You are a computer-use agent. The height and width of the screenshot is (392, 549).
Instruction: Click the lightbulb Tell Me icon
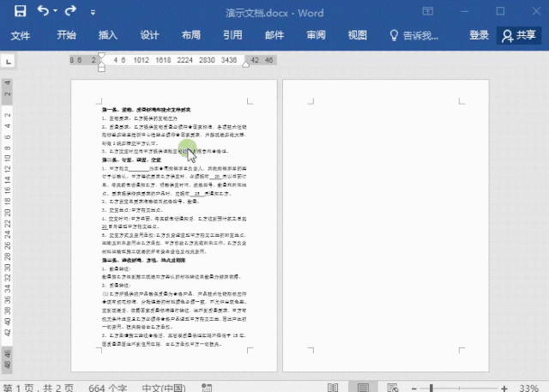[x=394, y=35]
